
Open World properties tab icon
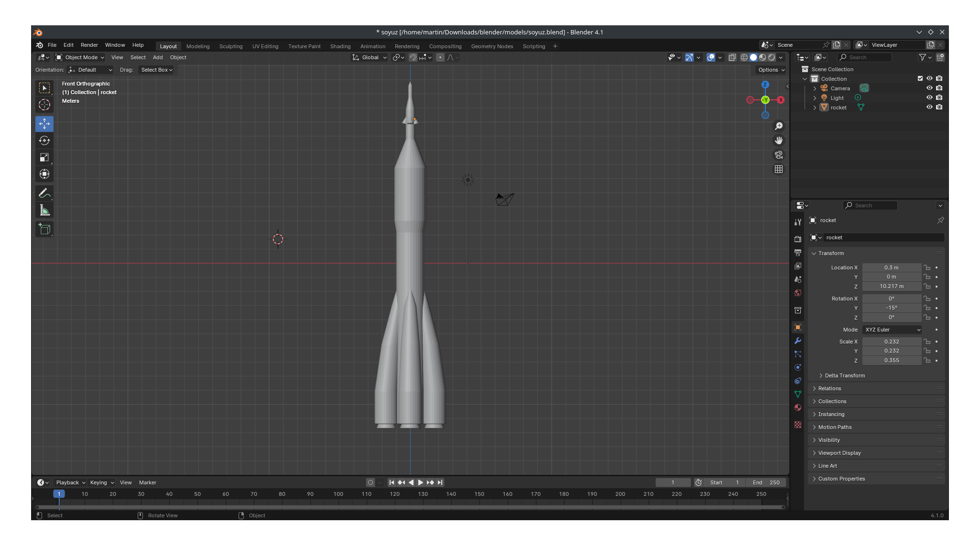798,293
